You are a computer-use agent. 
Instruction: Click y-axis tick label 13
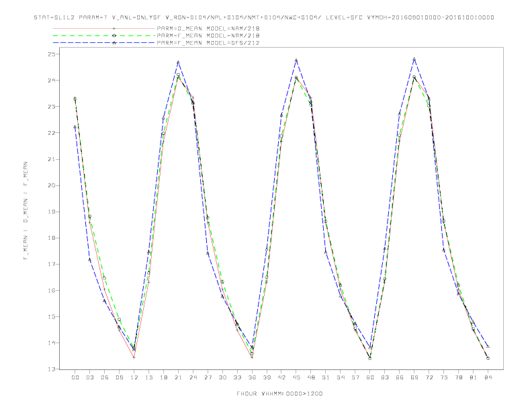point(52,369)
